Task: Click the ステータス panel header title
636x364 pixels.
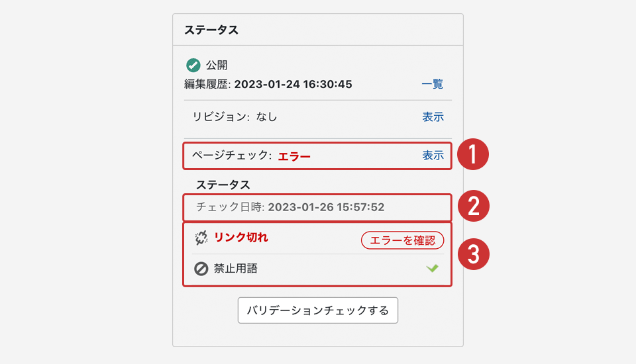Action: 211,30
